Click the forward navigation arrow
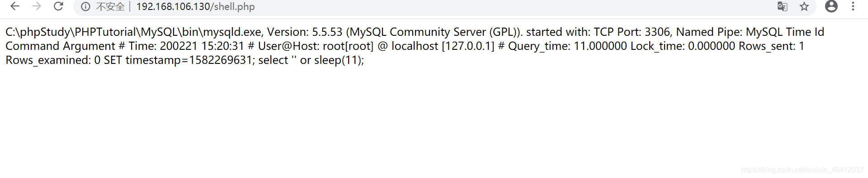Image resolution: width=868 pixels, height=178 pixels. tap(37, 6)
